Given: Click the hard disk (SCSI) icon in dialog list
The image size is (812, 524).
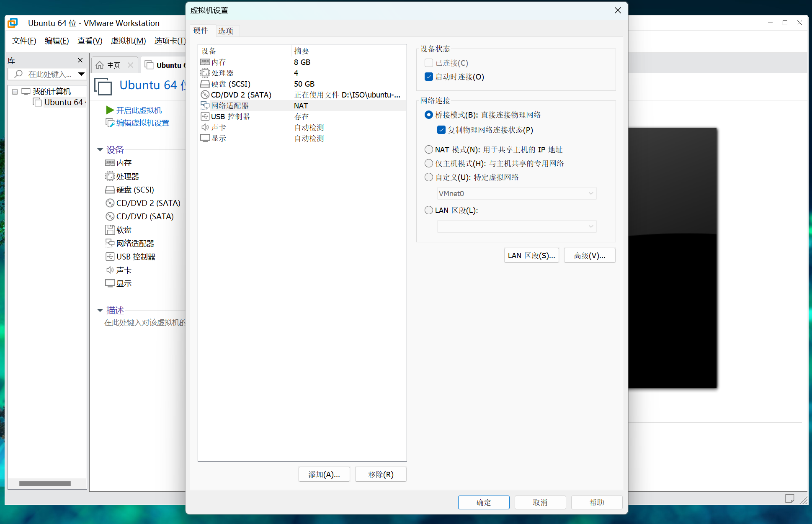Looking at the screenshot, I should 205,84.
